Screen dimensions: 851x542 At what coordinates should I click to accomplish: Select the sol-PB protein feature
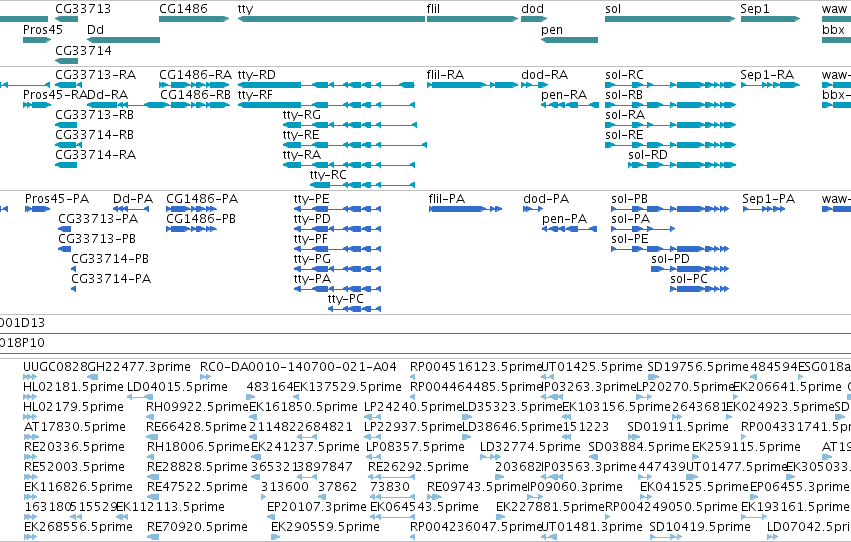coord(670,209)
